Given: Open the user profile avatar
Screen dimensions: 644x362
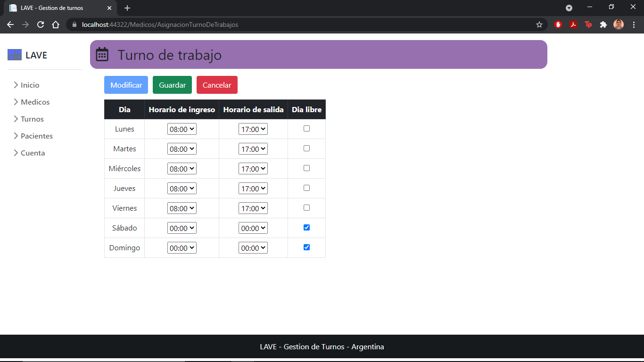Looking at the screenshot, I should pyautogui.click(x=618, y=25).
